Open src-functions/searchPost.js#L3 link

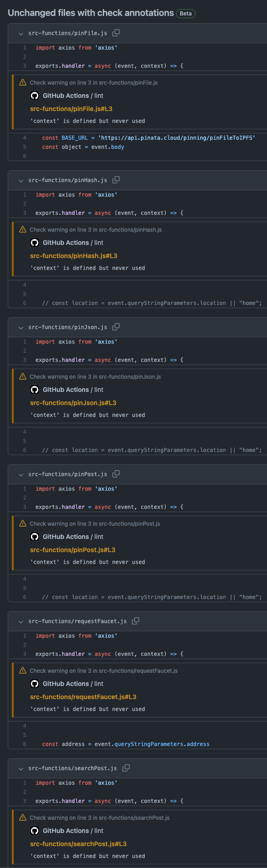(x=78, y=844)
